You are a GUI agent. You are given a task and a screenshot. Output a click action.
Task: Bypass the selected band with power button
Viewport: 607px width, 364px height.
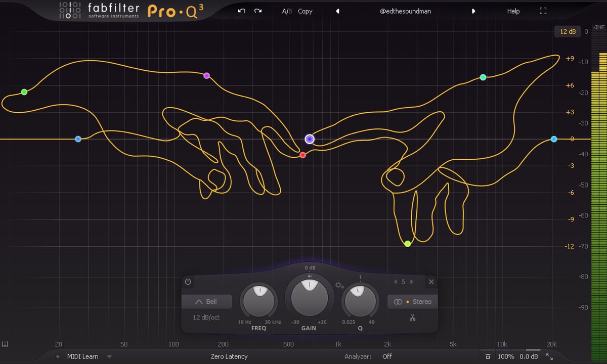pyautogui.click(x=188, y=282)
